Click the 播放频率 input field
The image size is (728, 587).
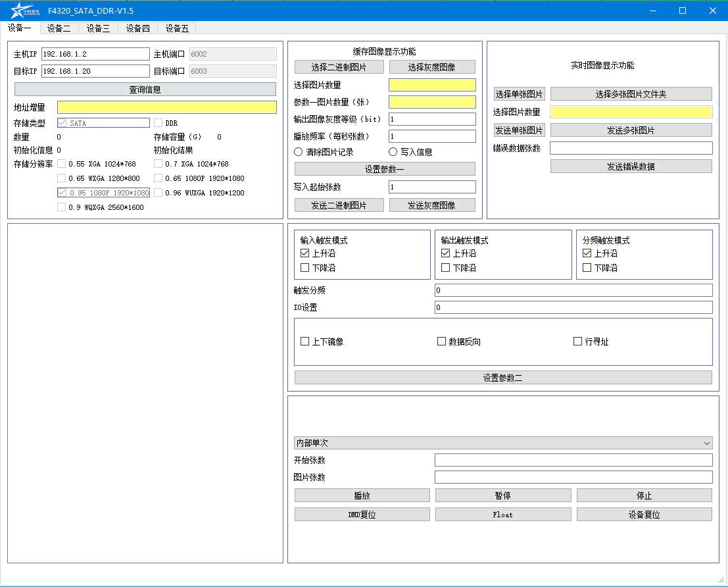432,136
